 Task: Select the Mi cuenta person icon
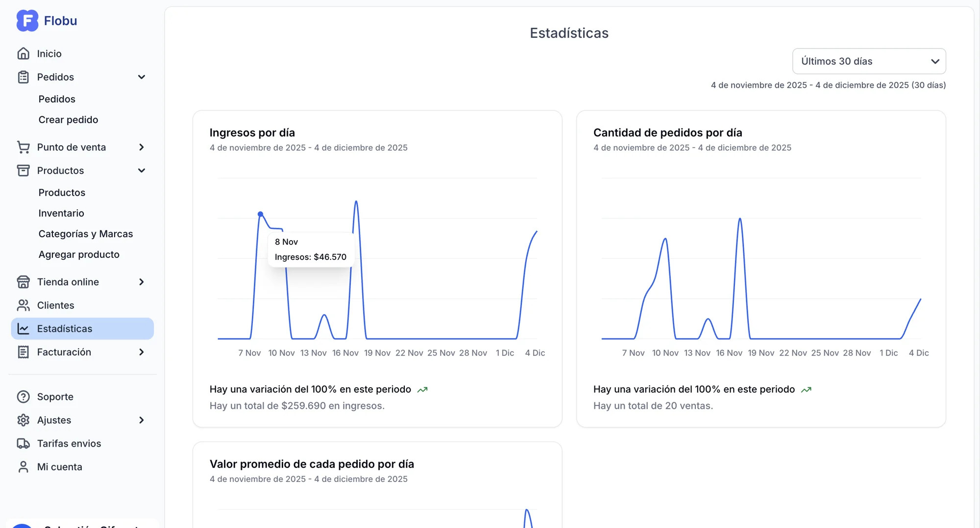[x=23, y=466]
